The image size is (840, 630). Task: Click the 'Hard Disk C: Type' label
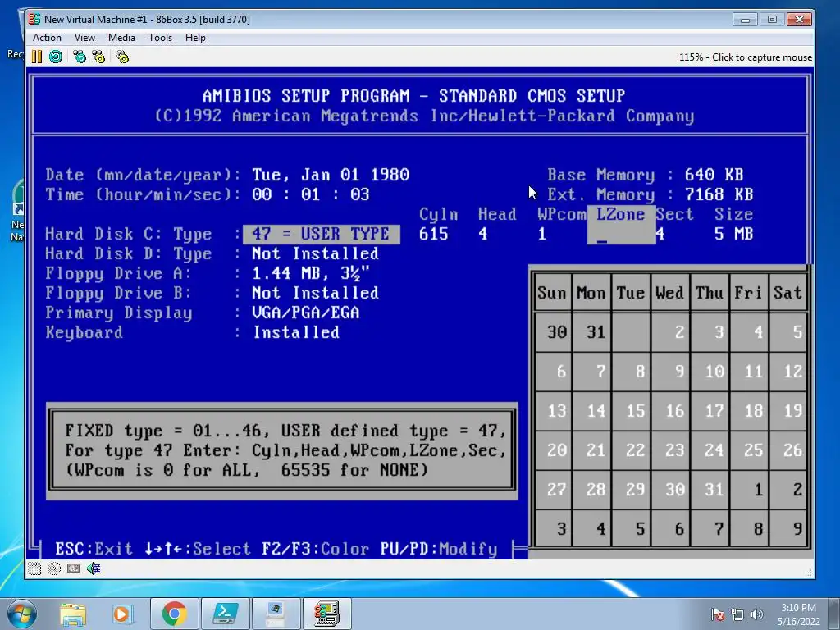coord(129,234)
